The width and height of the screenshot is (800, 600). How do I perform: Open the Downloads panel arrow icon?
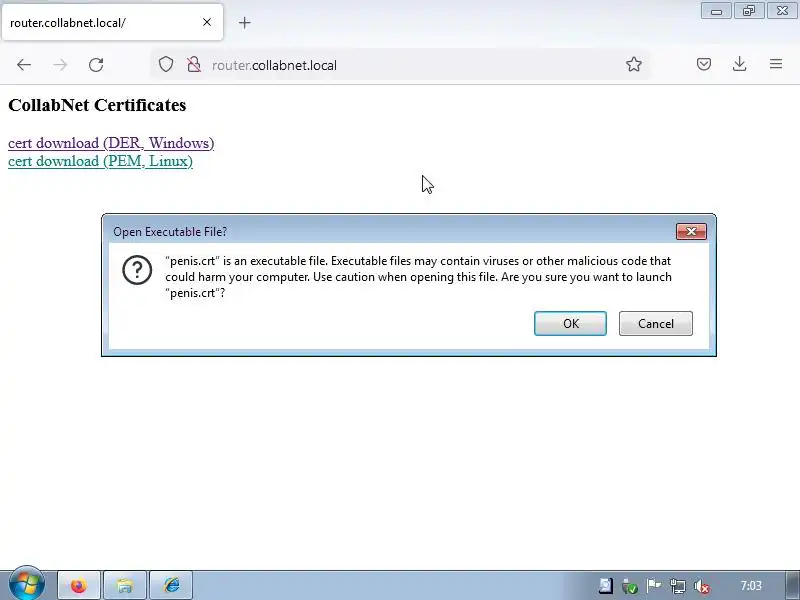click(739, 64)
